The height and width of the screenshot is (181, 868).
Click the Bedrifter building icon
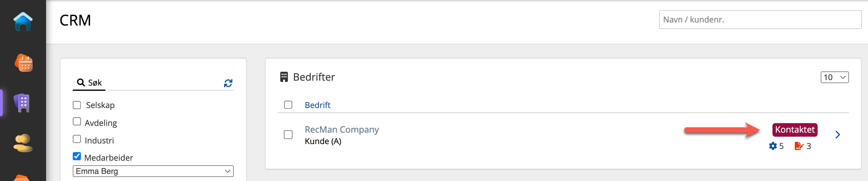tap(284, 77)
